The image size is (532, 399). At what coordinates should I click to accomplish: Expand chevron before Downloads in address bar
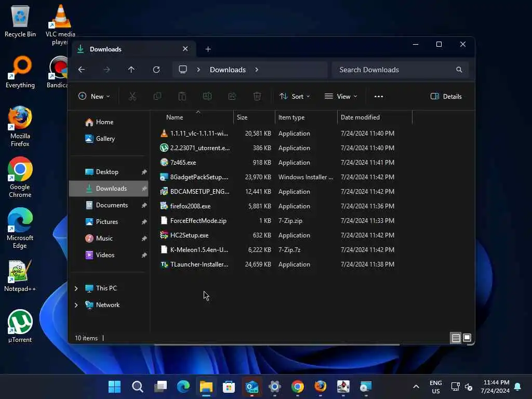(198, 70)
